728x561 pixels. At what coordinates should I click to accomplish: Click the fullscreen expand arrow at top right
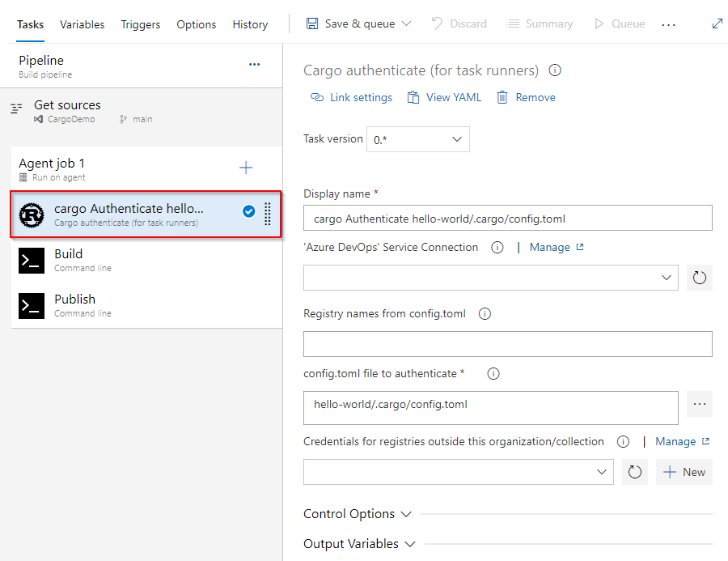click(x=717, y=23)
